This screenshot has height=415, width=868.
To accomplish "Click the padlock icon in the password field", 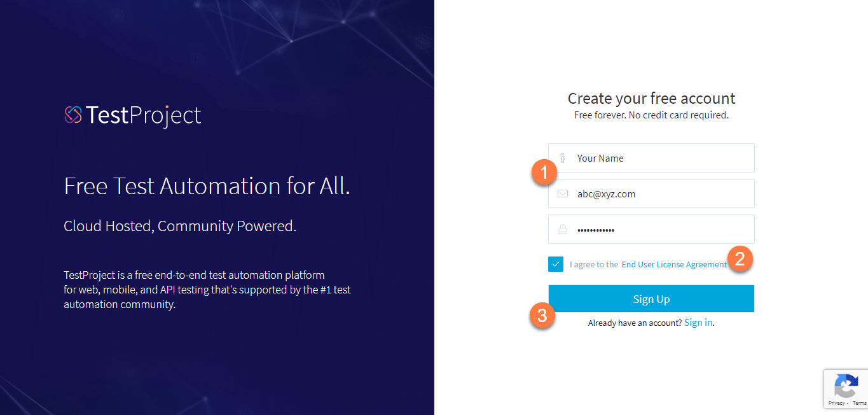I will pos(563,230).
